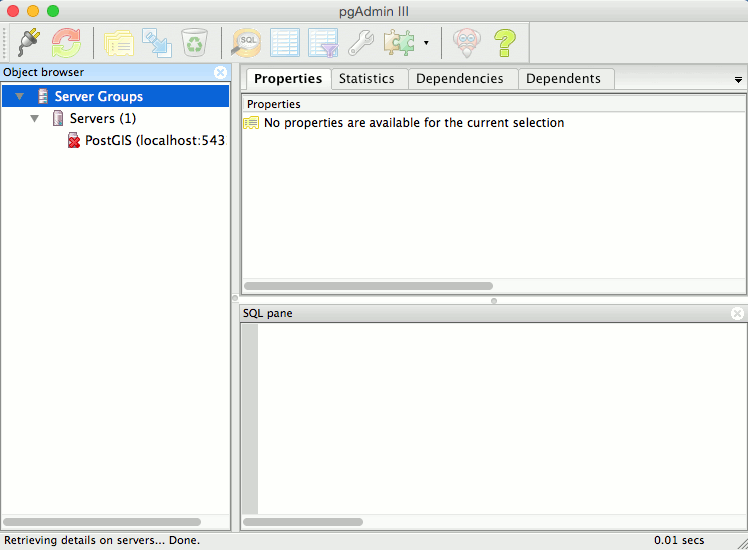Show the guru hint icon
The height and width of the screenshot is (550, 748).
click(x=466, y=42)
